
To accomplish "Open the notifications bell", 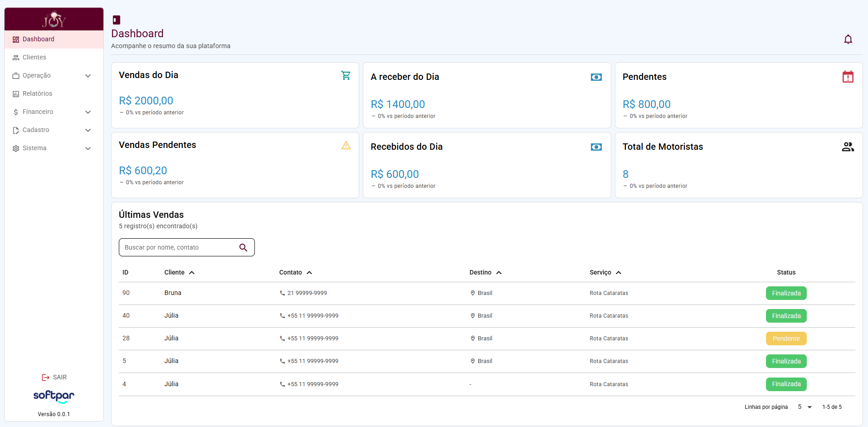I will [x=848, y=39].
